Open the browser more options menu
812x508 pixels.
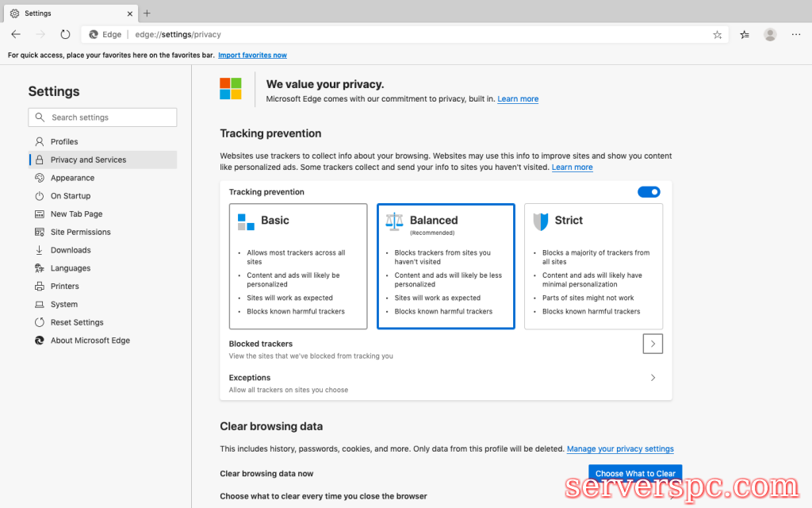click(x=795, y=34)
